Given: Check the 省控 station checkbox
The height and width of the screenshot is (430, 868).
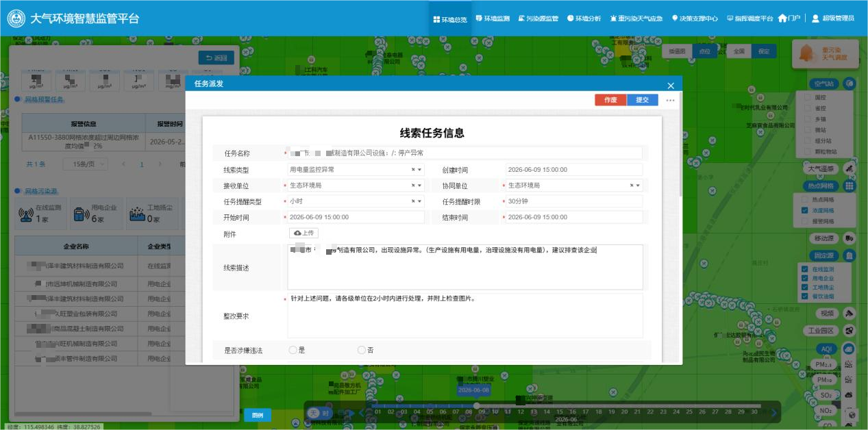Looking at the screenshot, I should pos(807,108).
